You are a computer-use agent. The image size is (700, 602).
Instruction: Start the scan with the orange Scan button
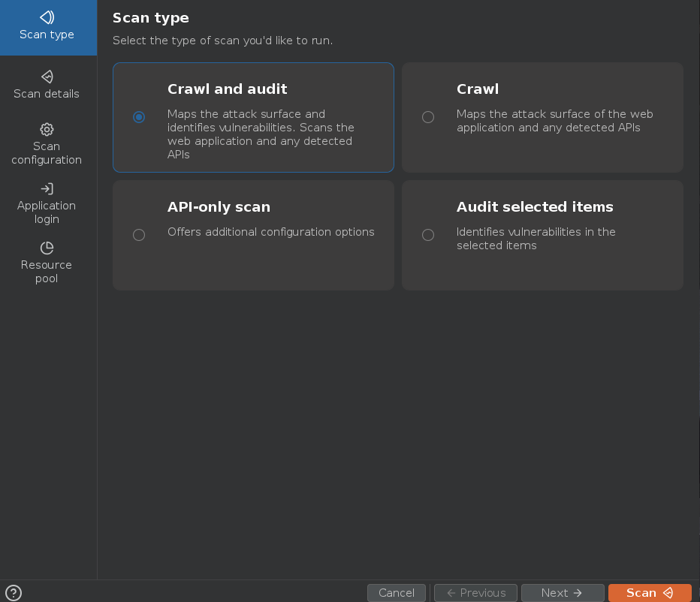click(x=649, y=593)
